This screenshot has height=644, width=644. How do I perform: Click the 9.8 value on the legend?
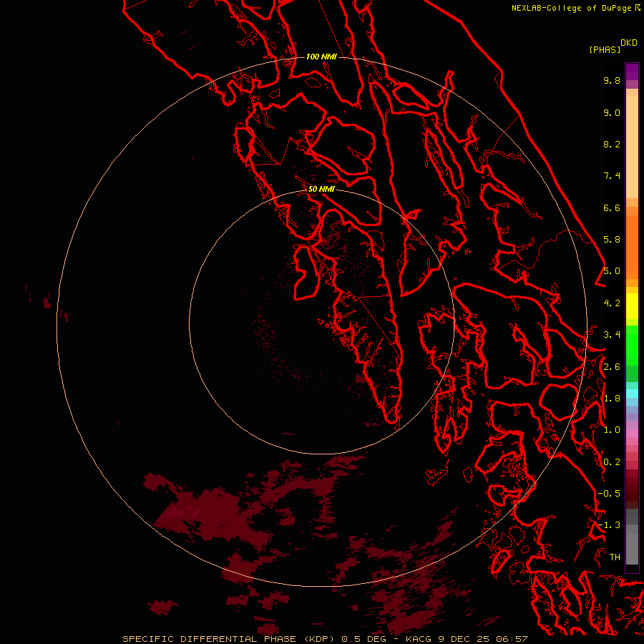(x=612, y=80)
